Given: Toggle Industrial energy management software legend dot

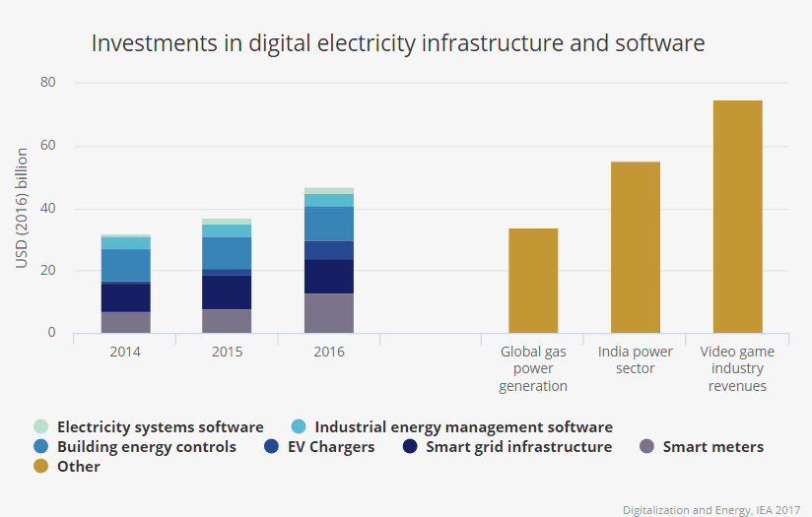Looking at the screenshot, I should tap(298, 427).
